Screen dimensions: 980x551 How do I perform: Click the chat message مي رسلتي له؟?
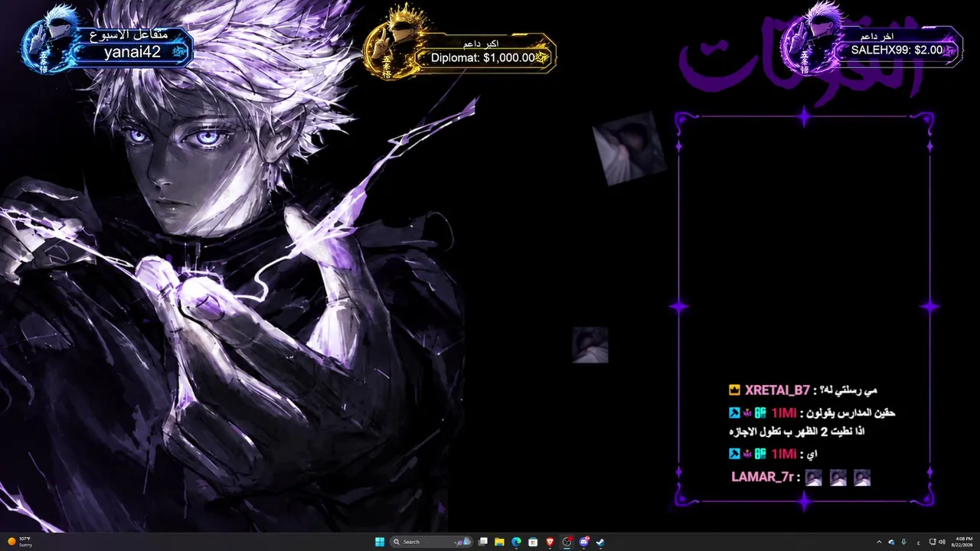coord(850,390)
